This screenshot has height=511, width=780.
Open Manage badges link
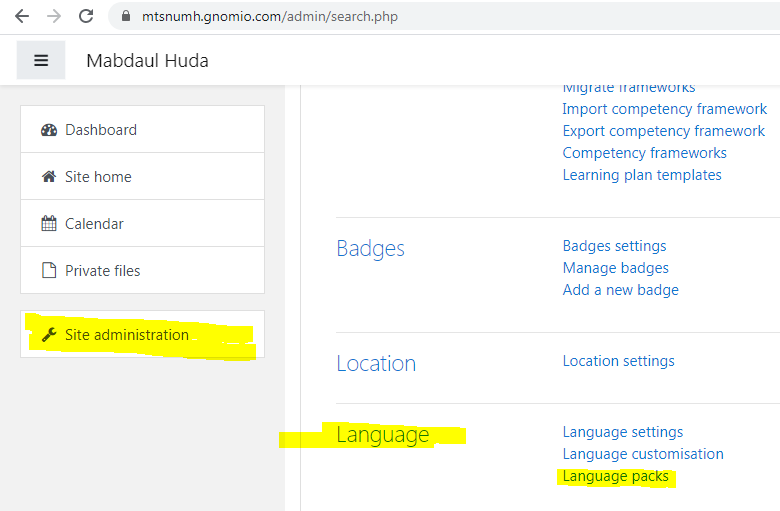(616, 268)
